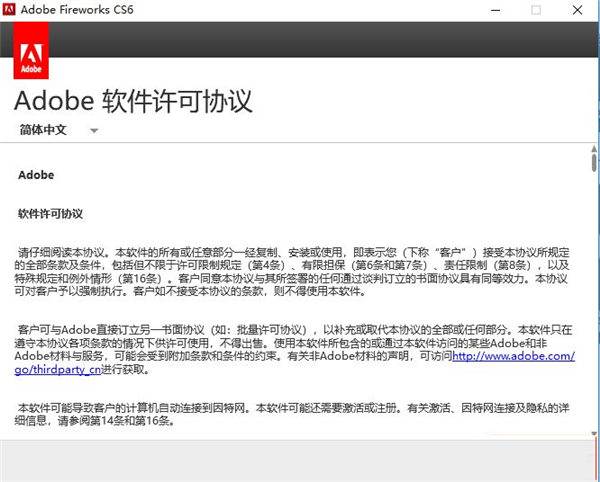Maximize the installer window
600x482 pixels.
tap(536, 10)
